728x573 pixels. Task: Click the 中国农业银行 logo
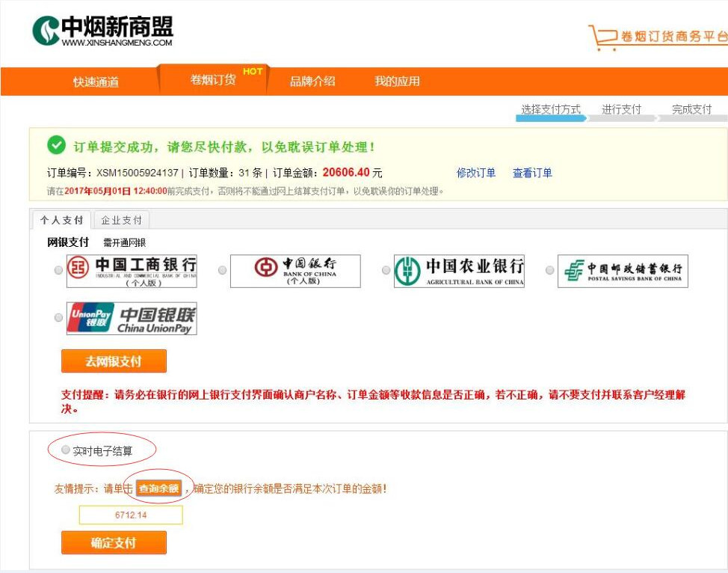(x=459, y=271)
